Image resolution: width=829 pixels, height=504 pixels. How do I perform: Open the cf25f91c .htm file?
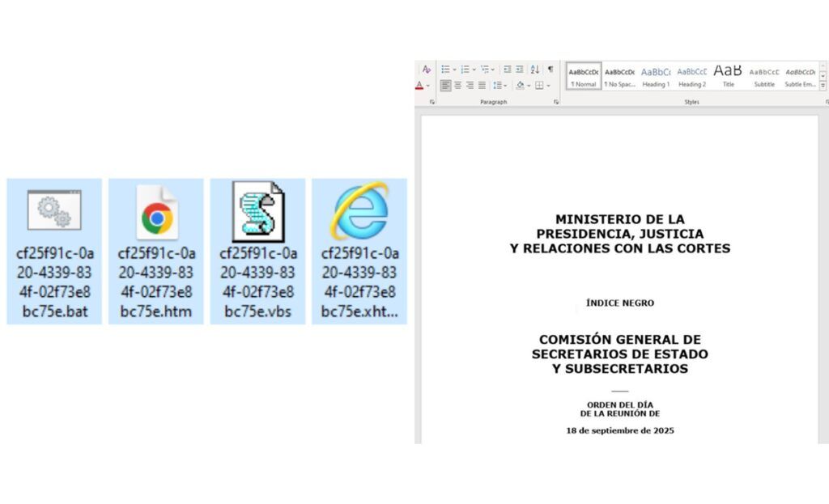tap(157, 247)
